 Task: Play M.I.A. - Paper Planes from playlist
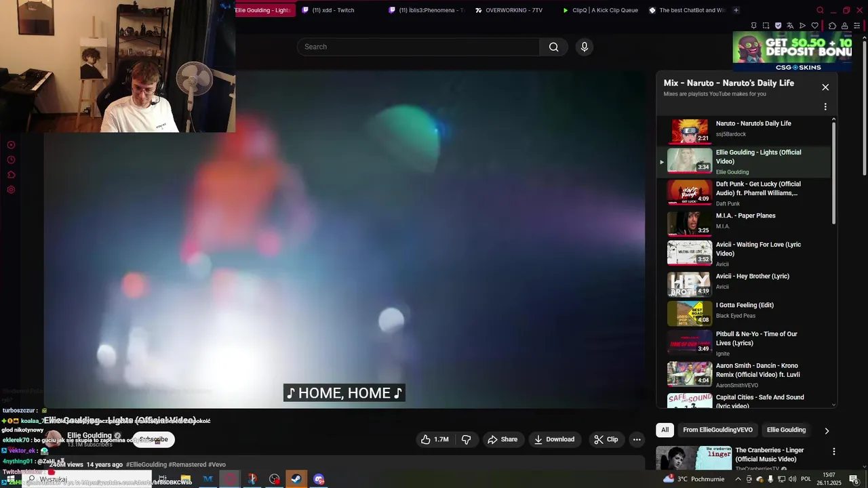click(744, 224)
